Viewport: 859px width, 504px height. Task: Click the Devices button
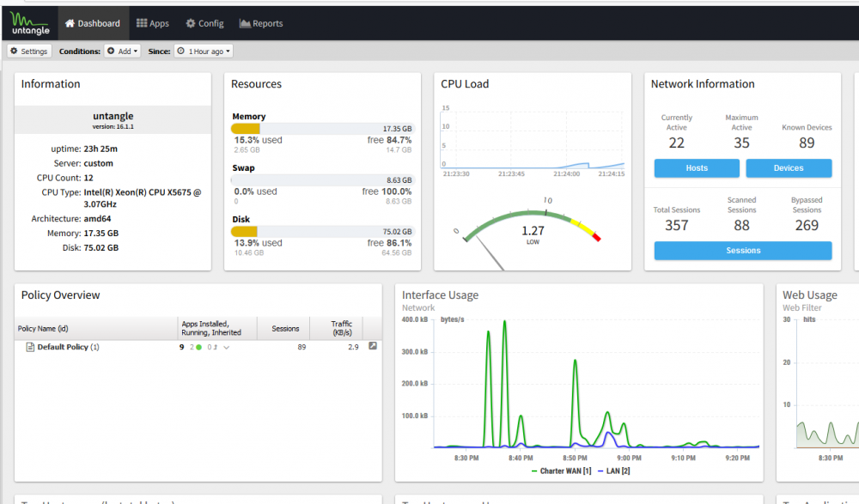[x=789, y=168]
